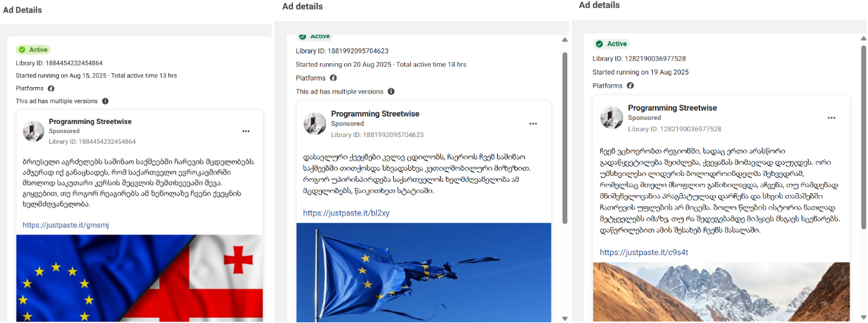Click Programming Streetwise avatar in third ad
The width and height of the screenshot is (868, 323).
pyautogui.click(x=611, y=117)
